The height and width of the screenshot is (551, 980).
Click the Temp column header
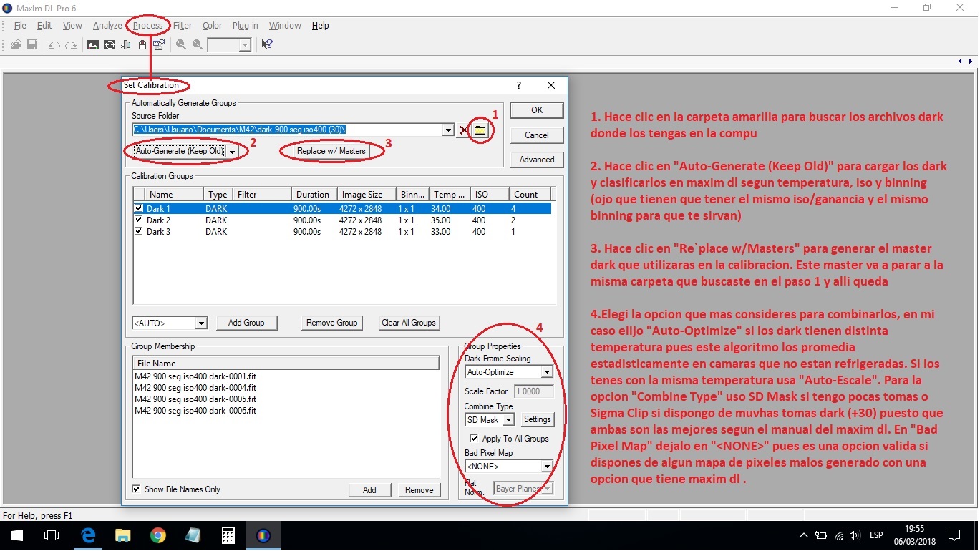click(x=450, y=195)
